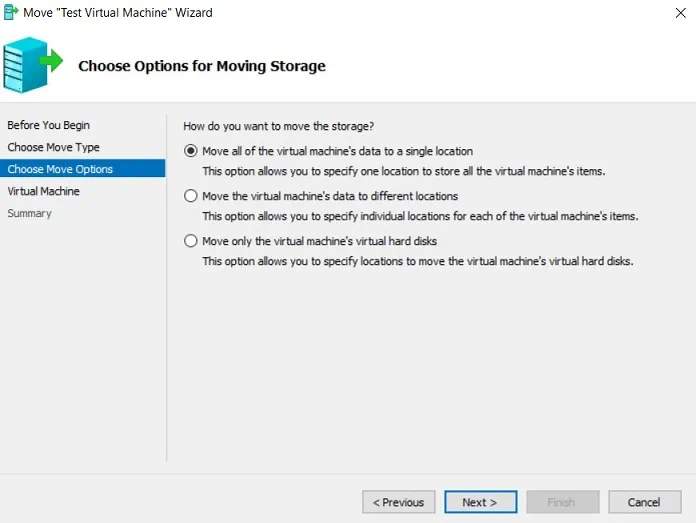
Task: Click the Summary step in the sidebar
Action: 29,213
